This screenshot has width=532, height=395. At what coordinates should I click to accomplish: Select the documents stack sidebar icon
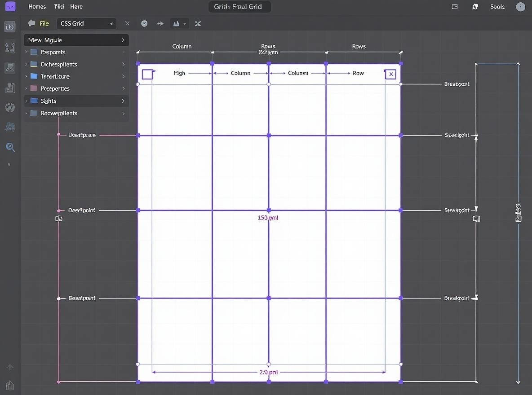click(10, 88)
